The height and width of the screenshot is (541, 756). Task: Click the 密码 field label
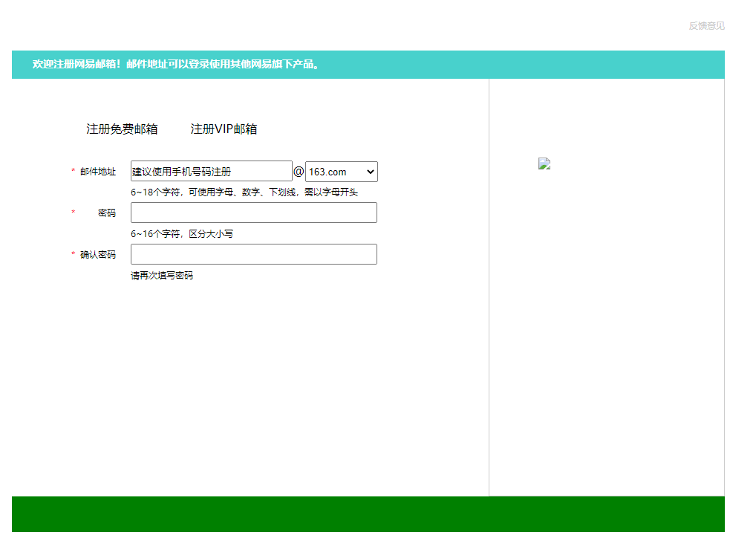[x=107, y=213]
